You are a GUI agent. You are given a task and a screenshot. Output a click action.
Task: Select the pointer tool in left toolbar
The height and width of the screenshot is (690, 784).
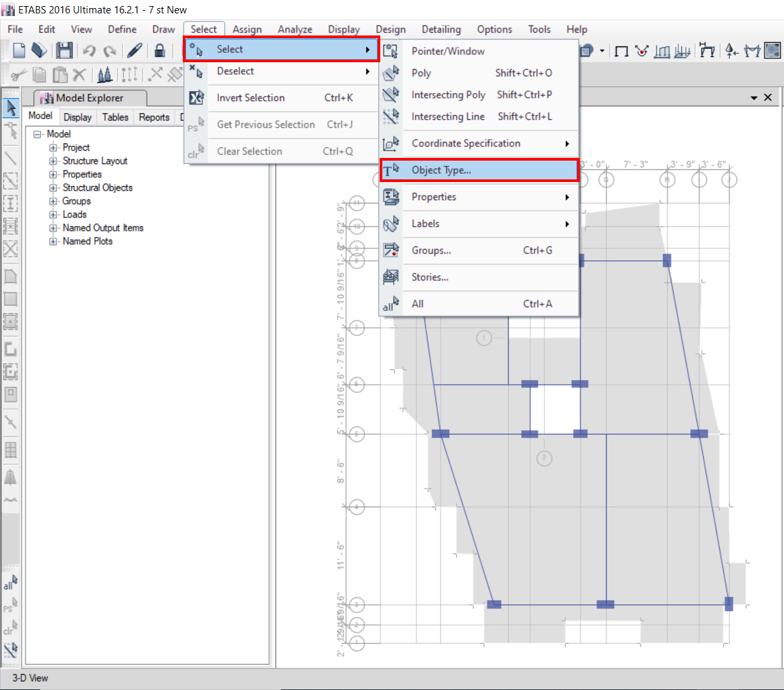tap(11, 108)
